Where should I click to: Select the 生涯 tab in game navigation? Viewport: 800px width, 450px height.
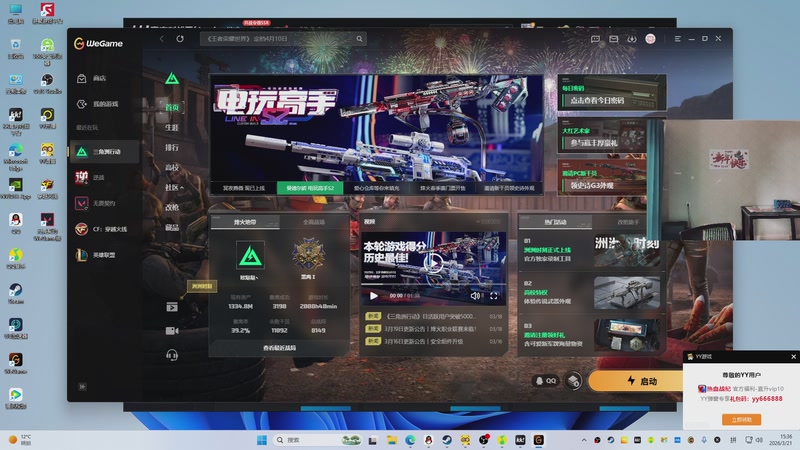tap(172, 128)
